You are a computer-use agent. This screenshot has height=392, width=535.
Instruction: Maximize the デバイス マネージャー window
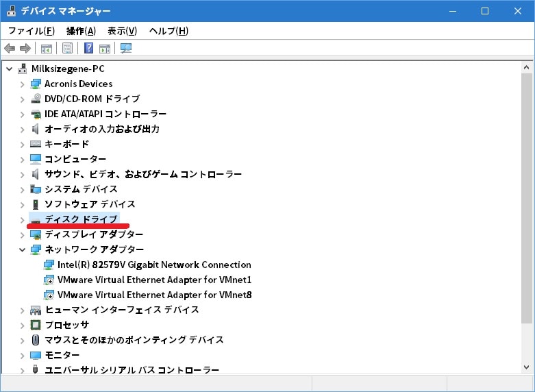point(485,11)
